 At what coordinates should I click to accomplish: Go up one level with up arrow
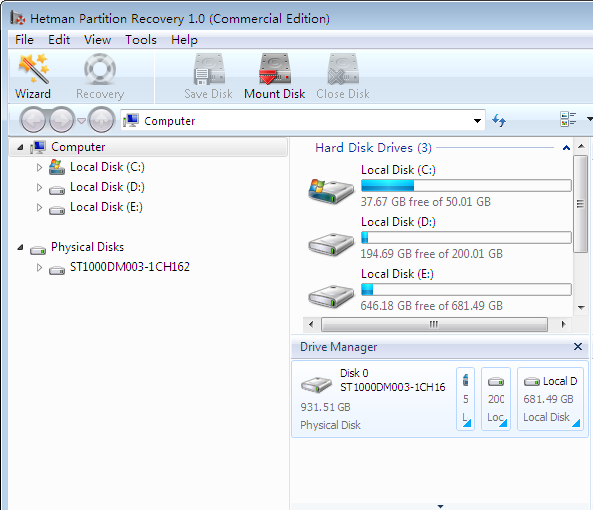tap(101, 120)
